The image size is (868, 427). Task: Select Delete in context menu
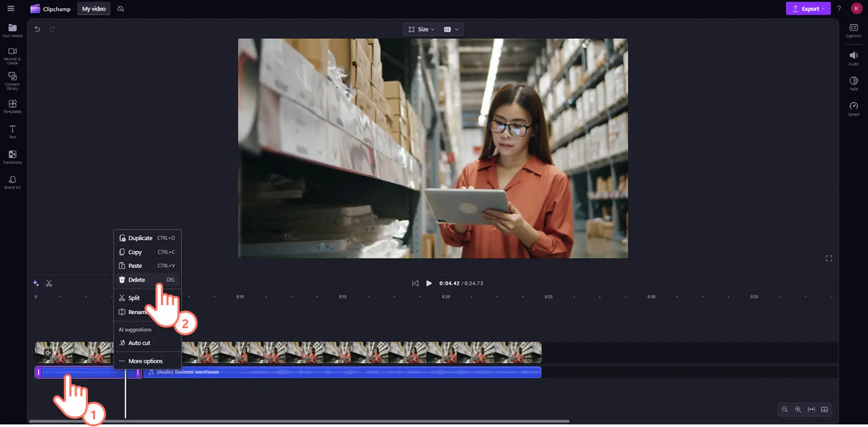tap(147, 280)
